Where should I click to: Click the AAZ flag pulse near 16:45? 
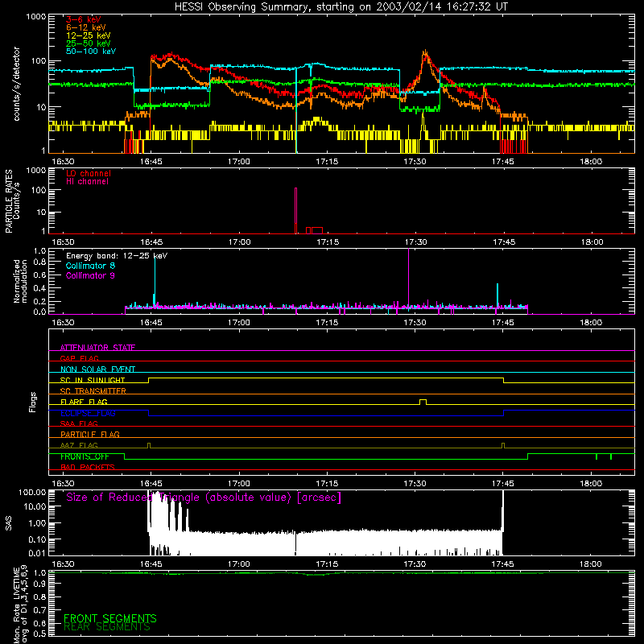[149, 445]
